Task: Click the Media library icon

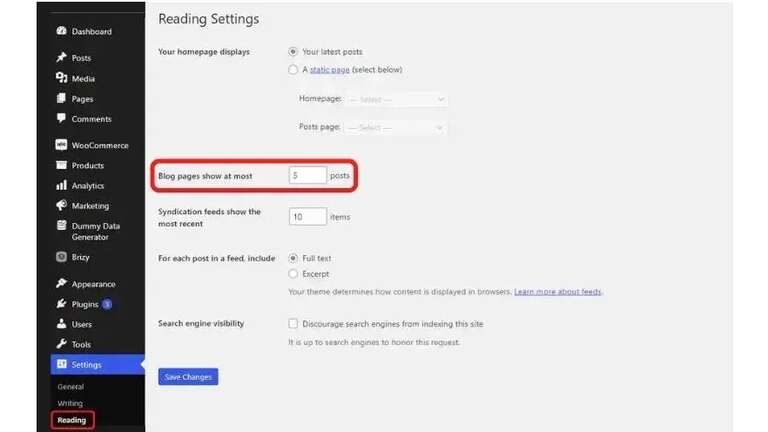Action: pyautogui.click(x=61, y=78)
